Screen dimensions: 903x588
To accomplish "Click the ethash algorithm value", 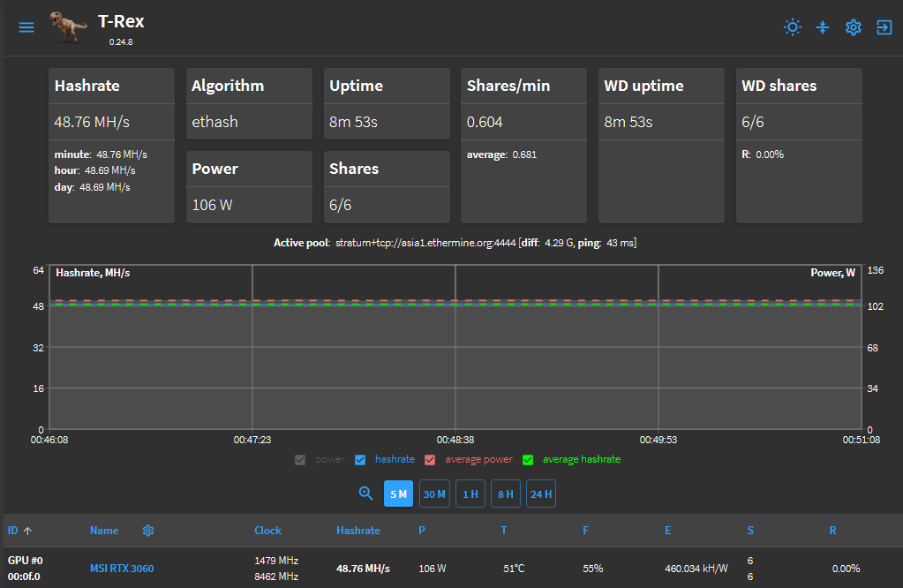I will click(214, 122).
